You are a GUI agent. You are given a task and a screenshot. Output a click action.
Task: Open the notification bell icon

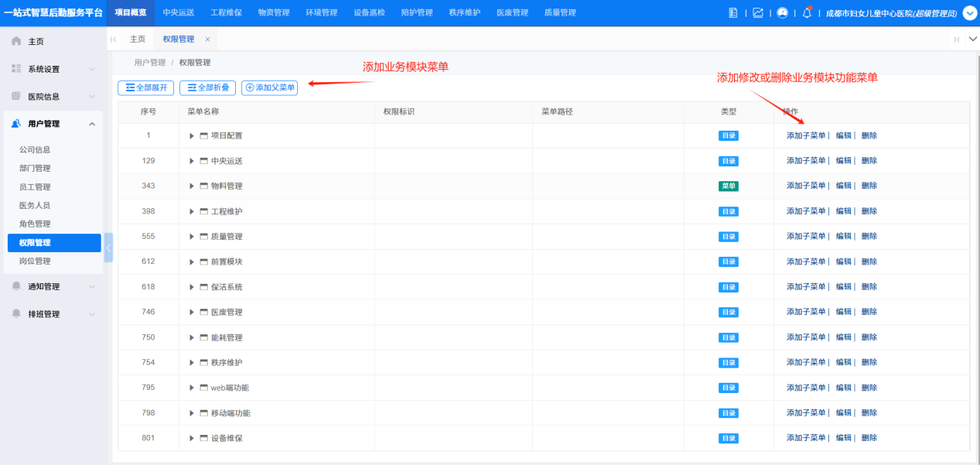[807, 13]
